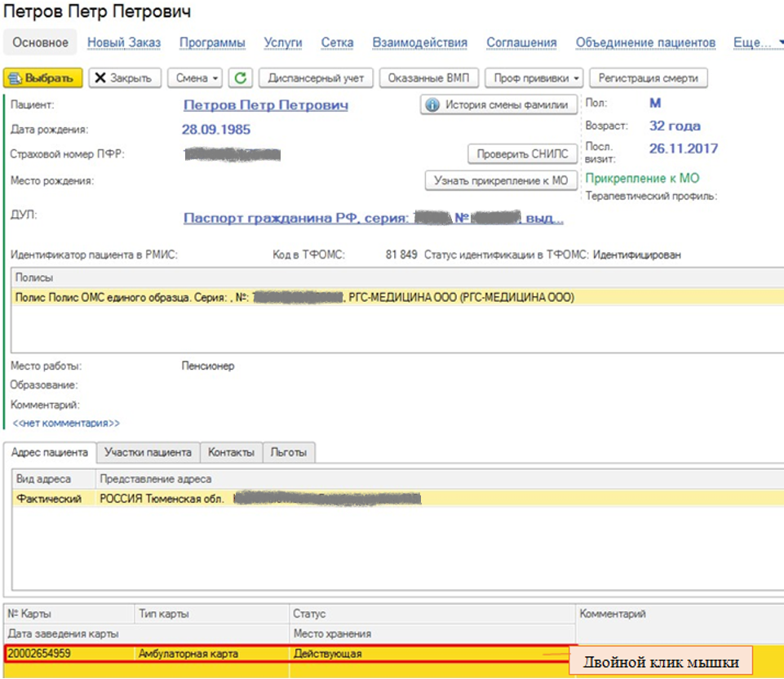Select the Полис ОМС policy row

coord(294,298)
